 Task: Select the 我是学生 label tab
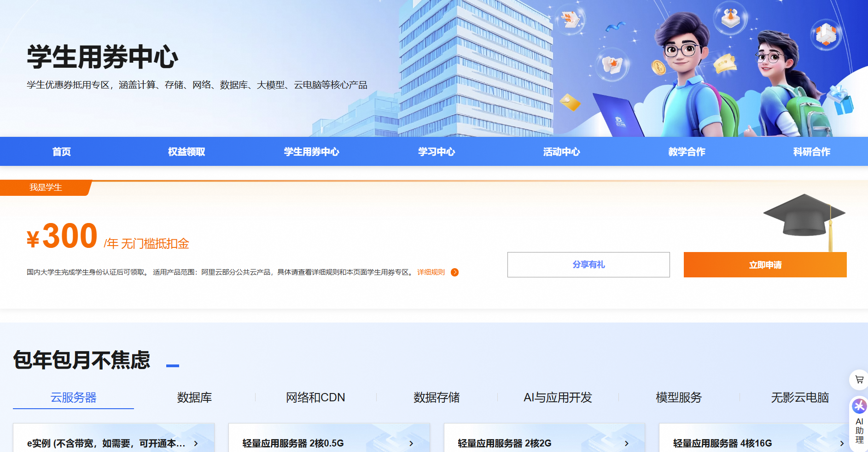(46, 188)
